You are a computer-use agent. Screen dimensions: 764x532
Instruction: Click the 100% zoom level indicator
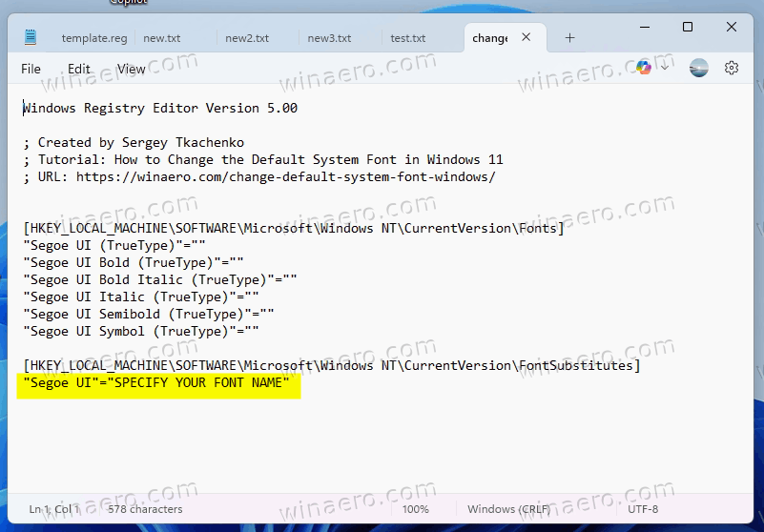point(416,509)
